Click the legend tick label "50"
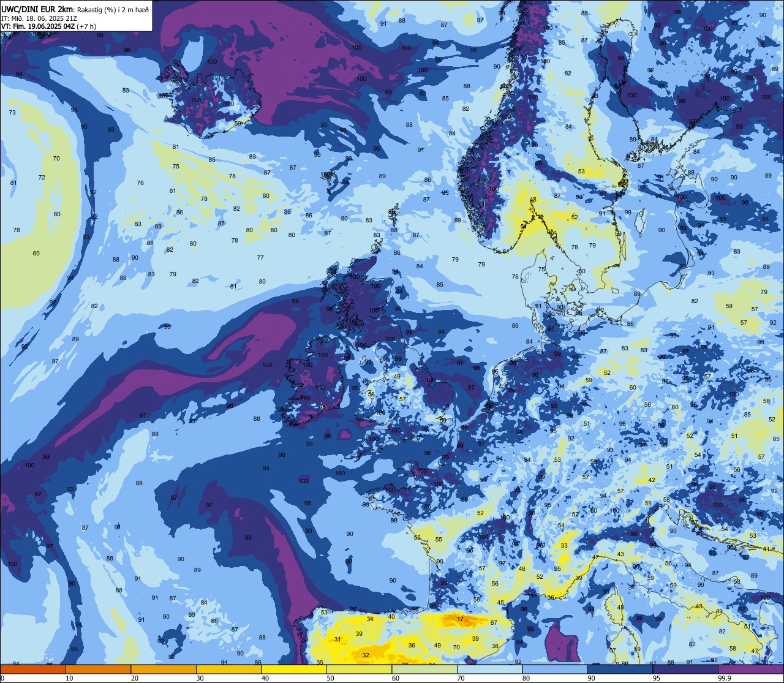 coord(330,678)
